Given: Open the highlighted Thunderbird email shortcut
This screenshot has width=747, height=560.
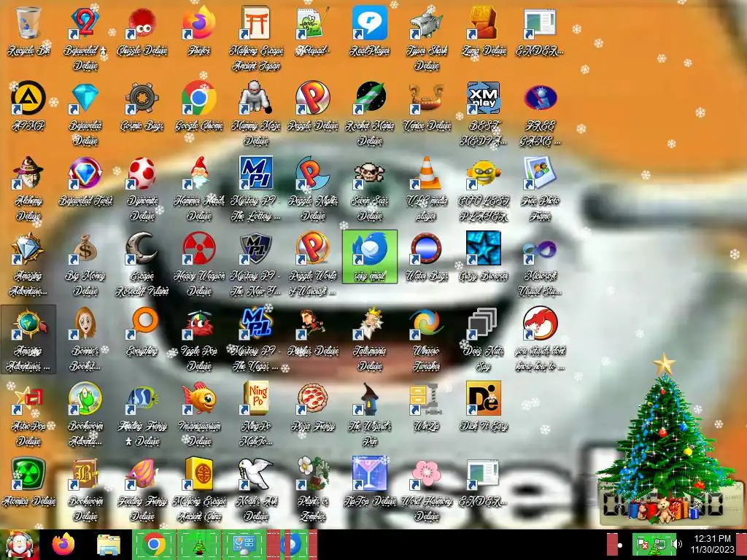Looking at the screenshot, I should (x=370, y=256).
